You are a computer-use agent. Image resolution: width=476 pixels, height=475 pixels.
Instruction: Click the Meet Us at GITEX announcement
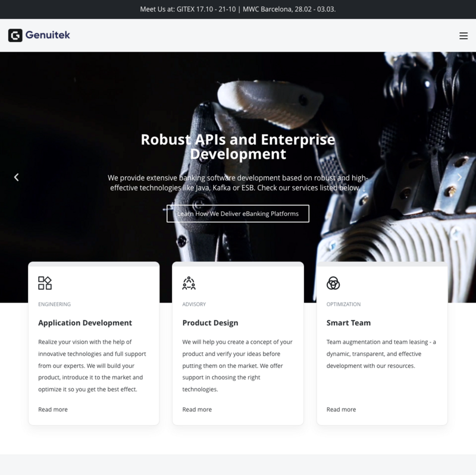click(x=238, y=10)
